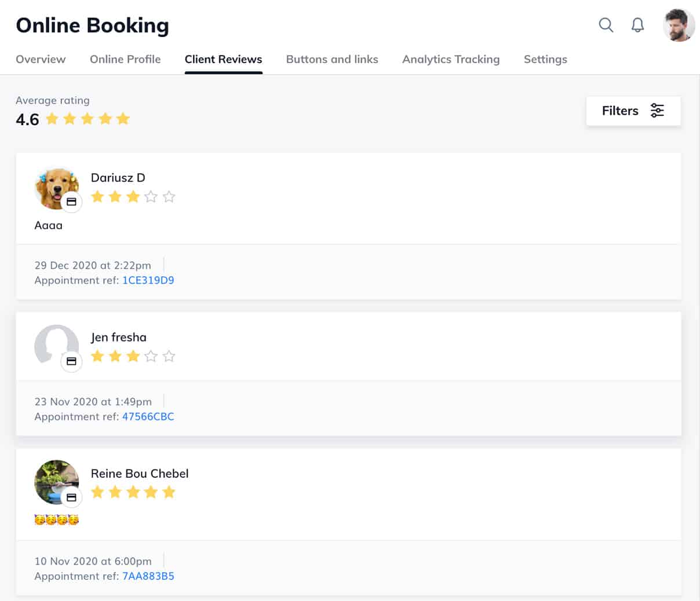Click the date 23 Nov 2020 at 1:49pm
Viewport: 700px width, 601px height.
(93, 401)
